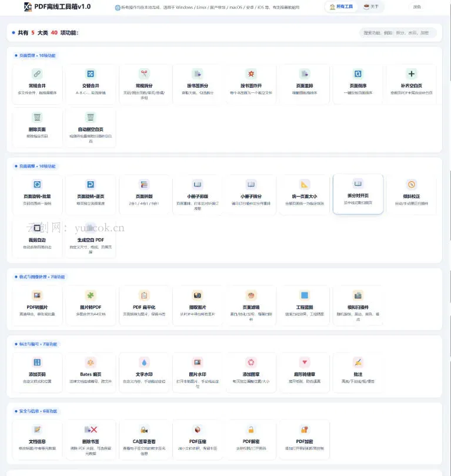Open the 页面旋转·批量 tool card

pyautogui.click(x=37, y=195)
